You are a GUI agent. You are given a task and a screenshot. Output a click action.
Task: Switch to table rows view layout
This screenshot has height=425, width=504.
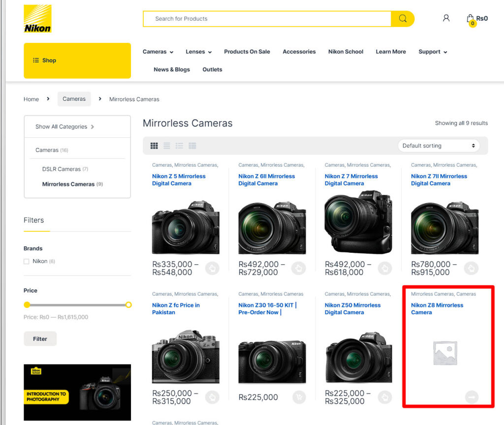(x=192, y=146)
